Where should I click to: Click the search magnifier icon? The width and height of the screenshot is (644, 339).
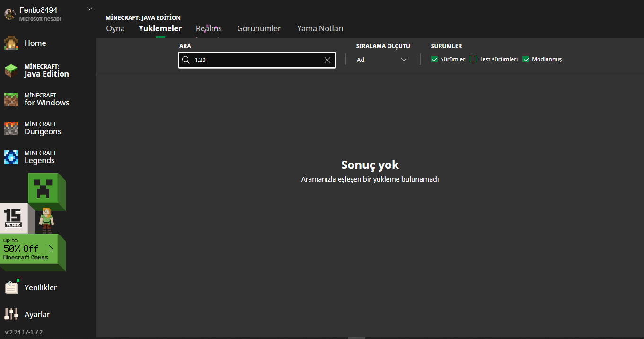pyautogui.click(x=185, y=60)
